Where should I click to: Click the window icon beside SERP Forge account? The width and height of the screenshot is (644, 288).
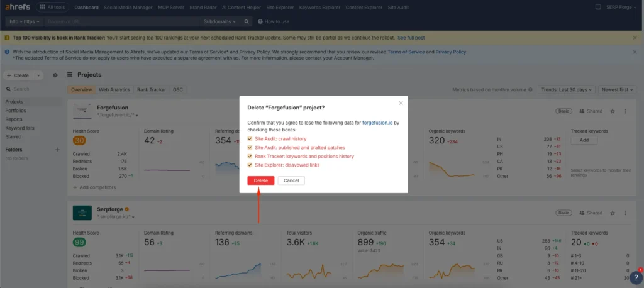[598, 7]
